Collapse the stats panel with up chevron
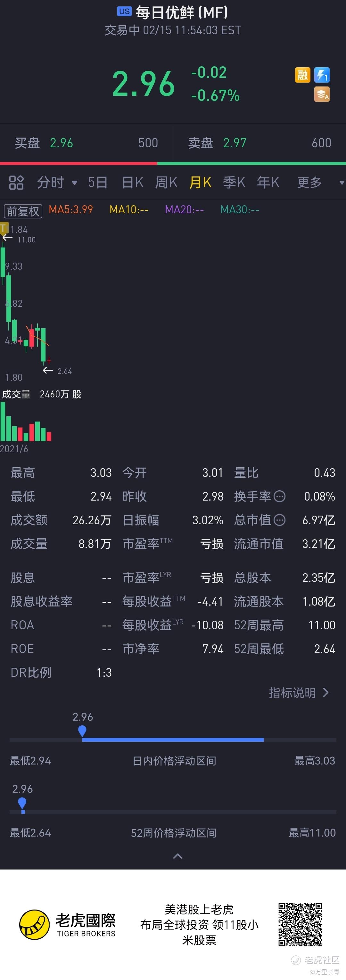The width and height of the screenshot is (346, 980). 178,856
